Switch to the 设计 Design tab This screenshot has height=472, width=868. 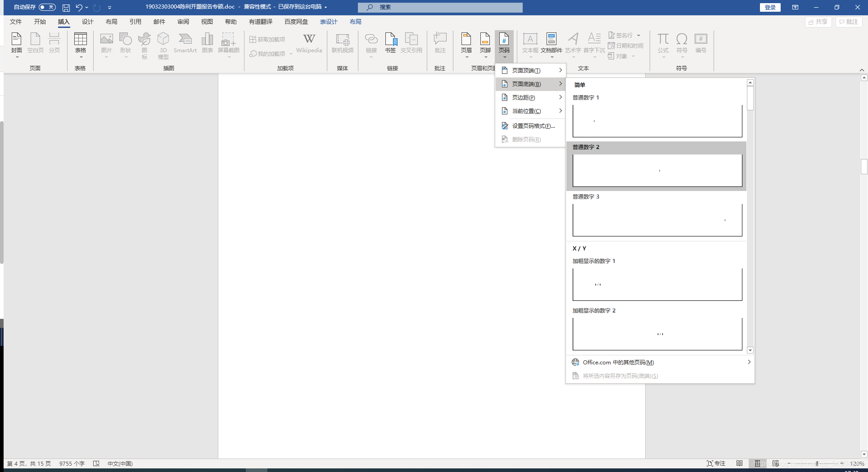pos(88,22)
